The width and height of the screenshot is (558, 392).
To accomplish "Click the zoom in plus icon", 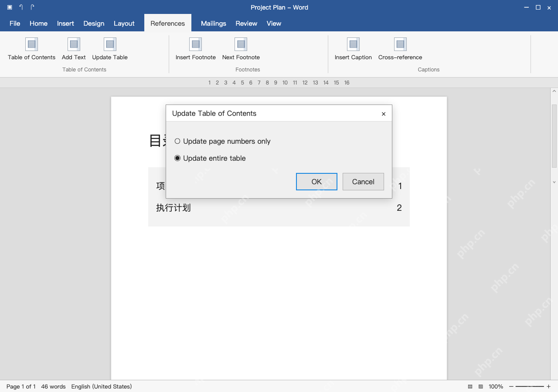I will coord(548,387).
